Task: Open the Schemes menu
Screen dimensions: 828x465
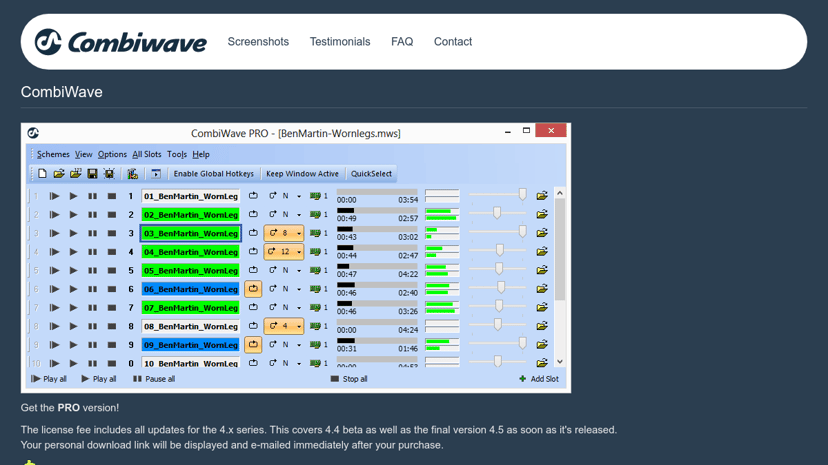Action: point(53,155)
